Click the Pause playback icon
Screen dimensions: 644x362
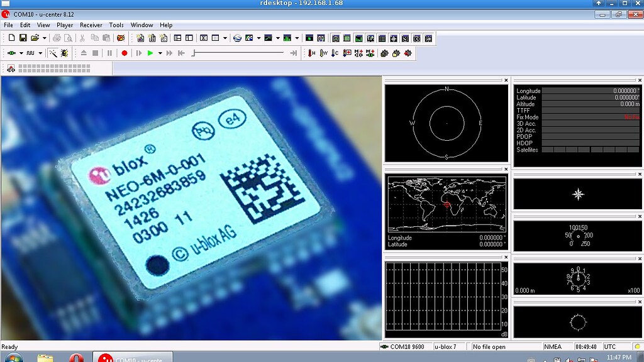(109, 53)
